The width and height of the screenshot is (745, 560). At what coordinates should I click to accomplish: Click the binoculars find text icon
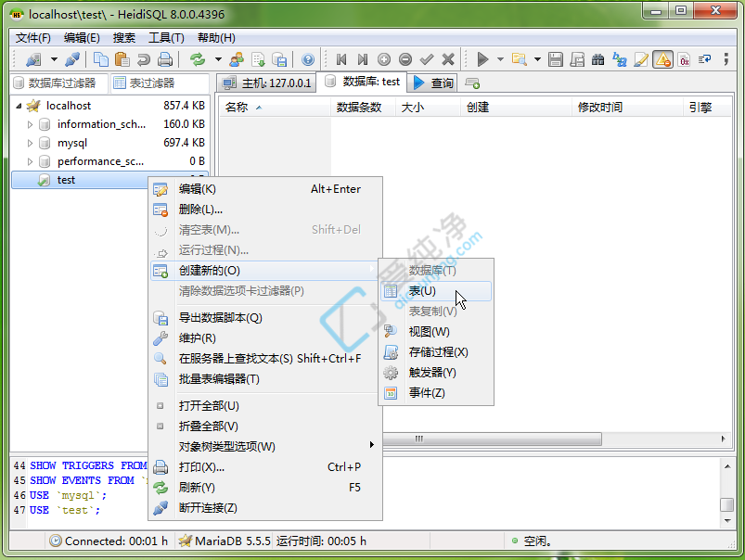click(x=598, y=59)
